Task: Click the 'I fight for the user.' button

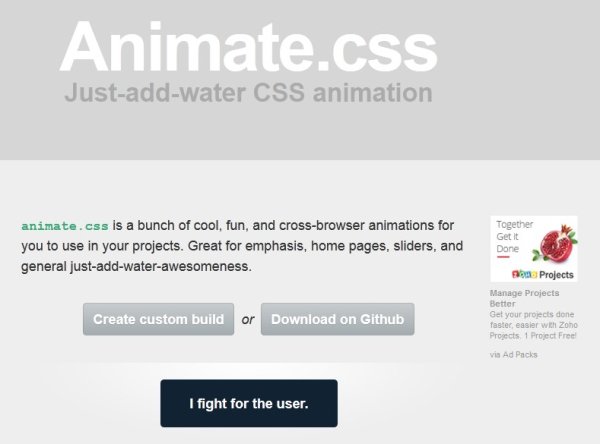Action: click(x=249, y=403)
